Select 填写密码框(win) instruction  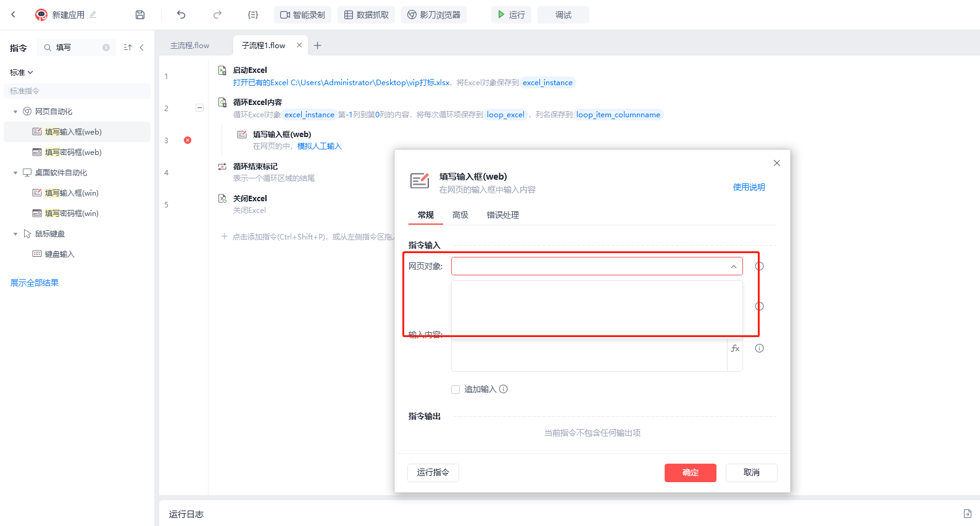click(x=77, y=214)
